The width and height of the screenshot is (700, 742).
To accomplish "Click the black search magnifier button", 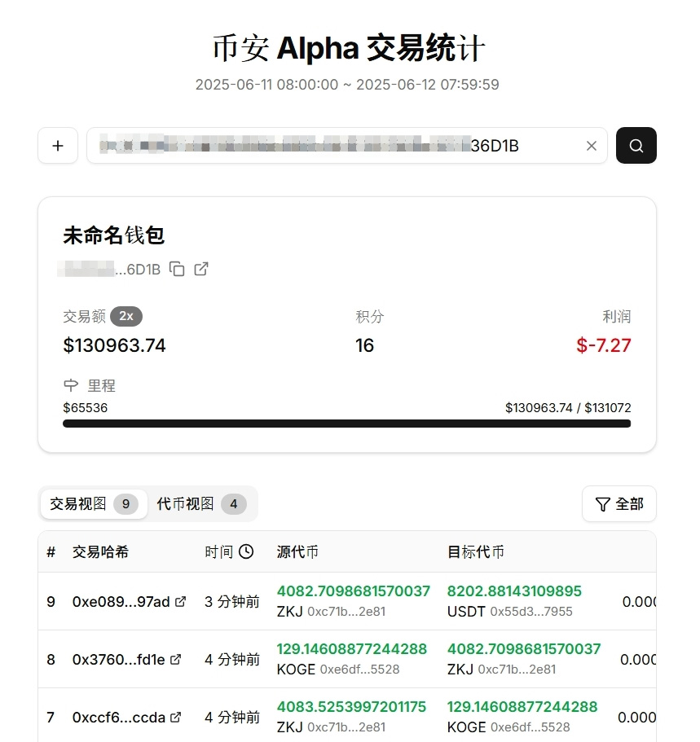I will pos(636,146).
